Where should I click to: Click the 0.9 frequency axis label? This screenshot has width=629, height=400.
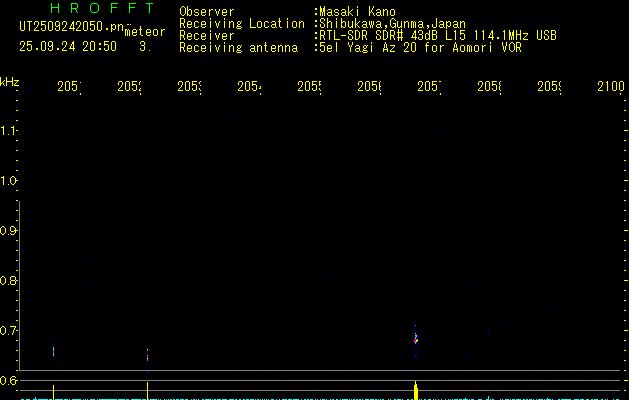[x=8, y=231]
